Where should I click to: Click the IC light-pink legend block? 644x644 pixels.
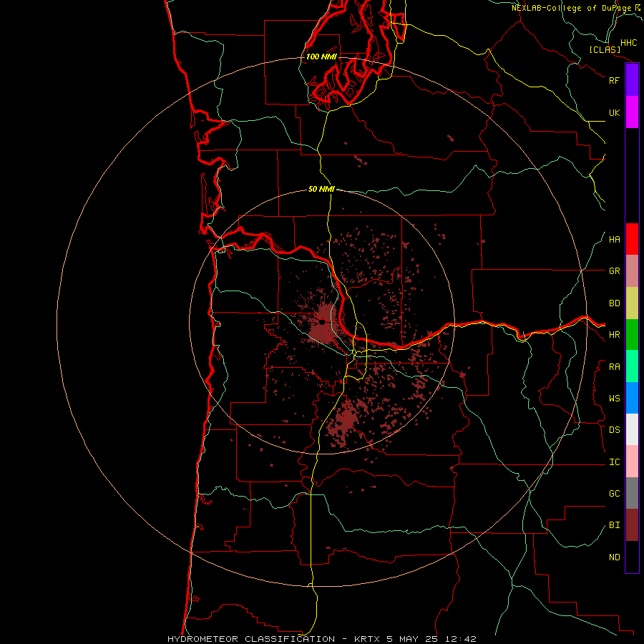click(632, 462)
